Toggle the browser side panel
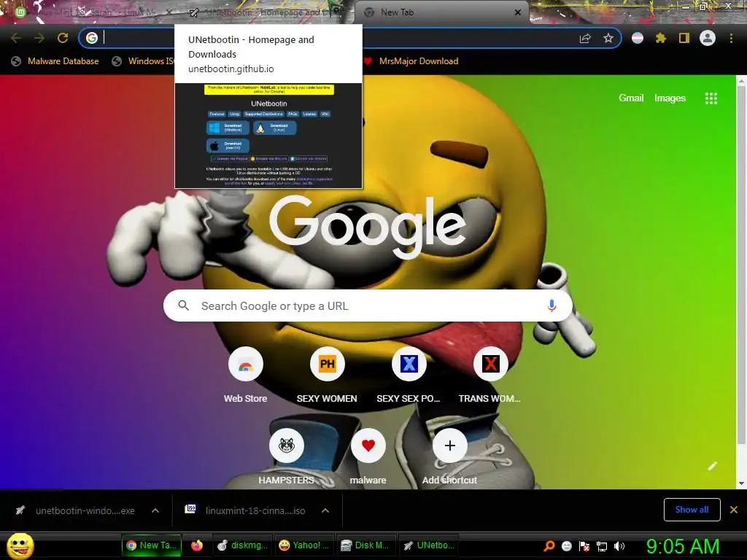Image resolution: width=747 pixels, height=560 pixels. [684, 38]
